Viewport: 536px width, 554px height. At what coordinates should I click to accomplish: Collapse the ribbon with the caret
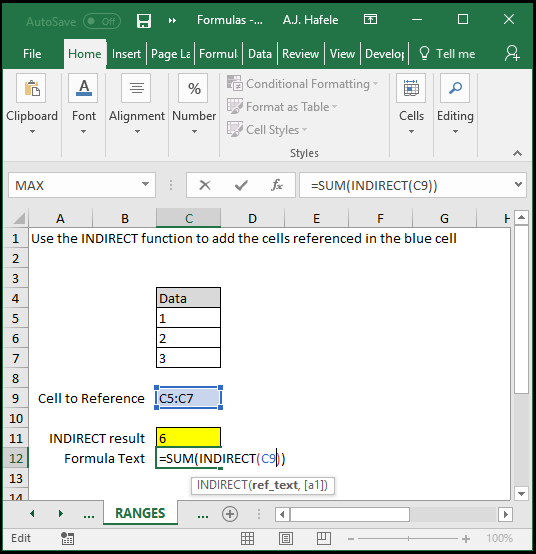(517, 153)
